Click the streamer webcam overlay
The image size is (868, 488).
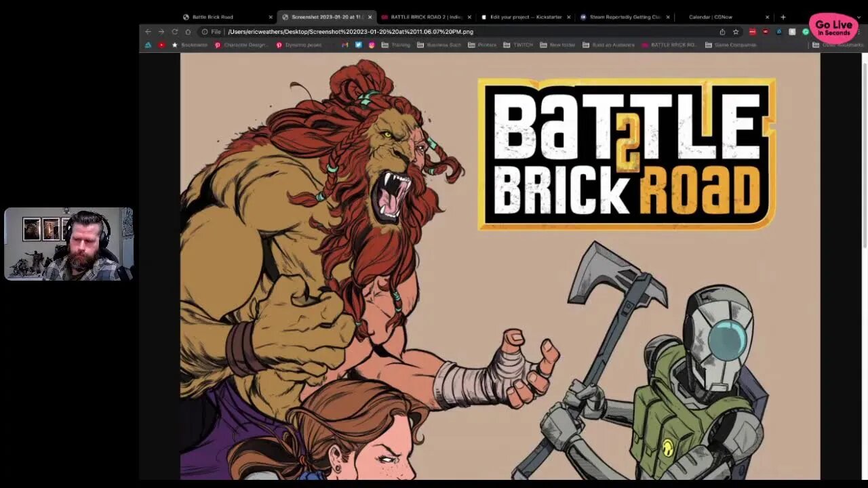[x=68, y=244]
